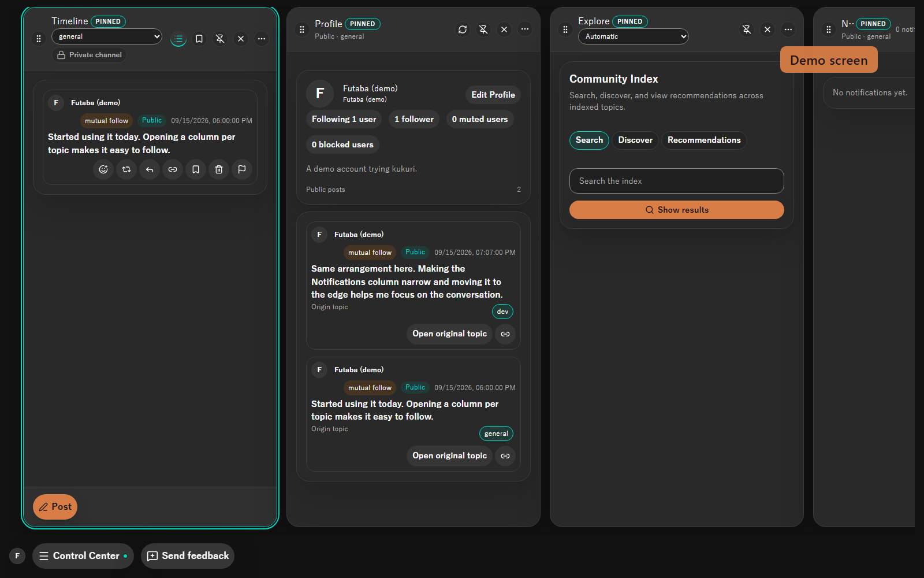924x578 pixels.
Task: Open the 1 follower list
Action: tap(414, 119)
